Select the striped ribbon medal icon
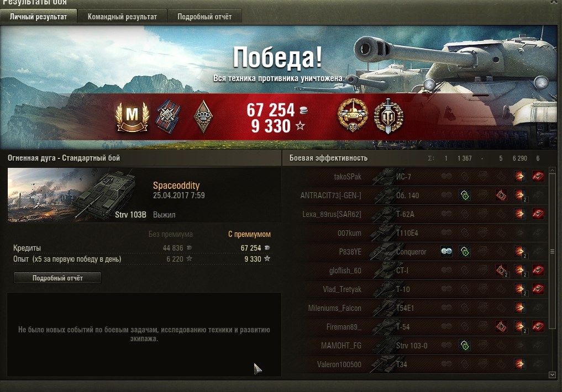Viewport: 562px width, 392px height. click(168, 116)
